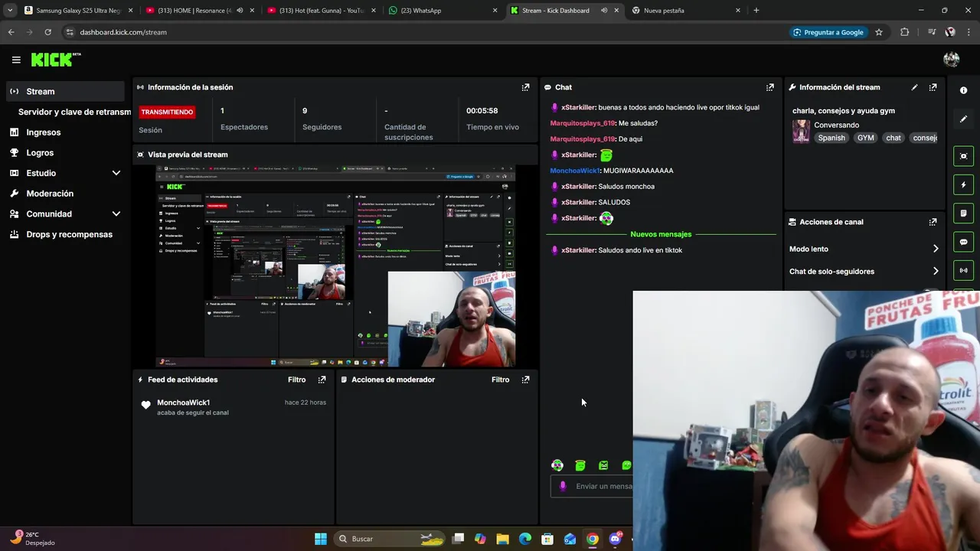
Task: Open a new browser tab
Action: (x=756, y=11)
